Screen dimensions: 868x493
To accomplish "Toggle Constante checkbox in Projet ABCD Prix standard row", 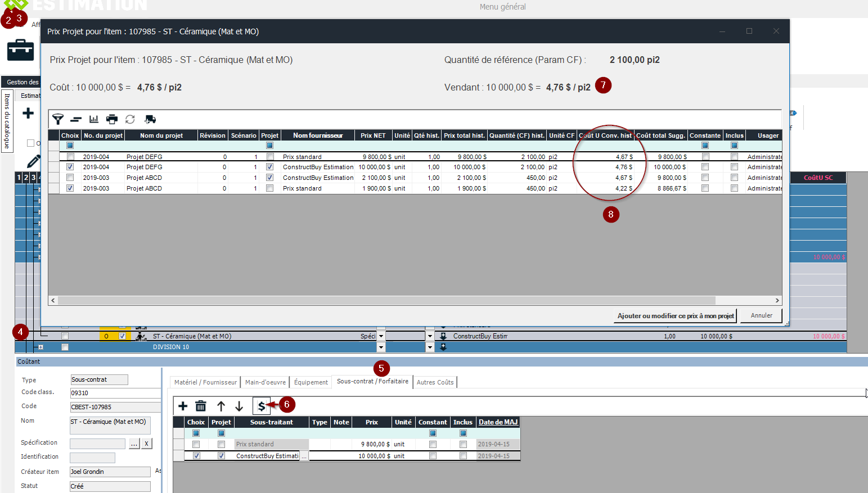I will (x=705, y=188).
